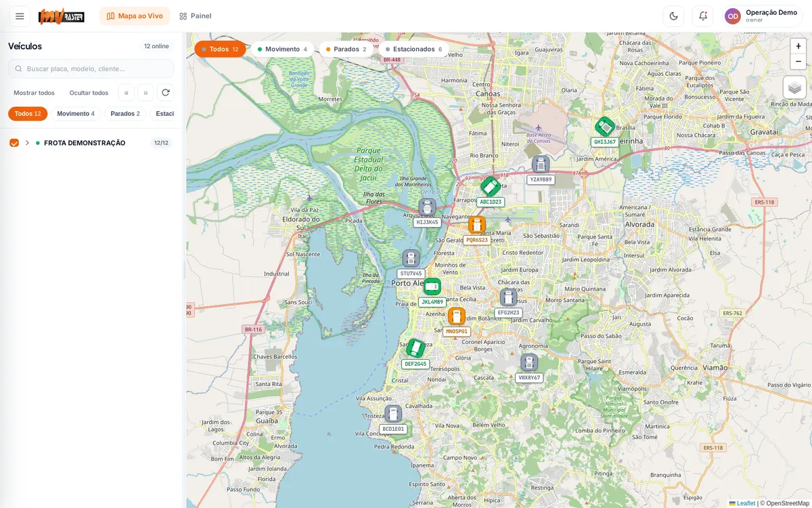812x508 pixels.
Task: Toggle dark mode moon icon
Action: 673,16
